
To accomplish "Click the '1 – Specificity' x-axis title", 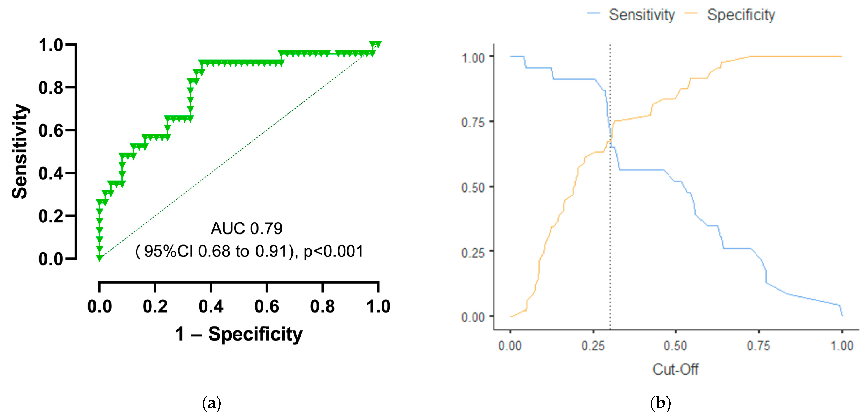I will [x=239, y=334].
